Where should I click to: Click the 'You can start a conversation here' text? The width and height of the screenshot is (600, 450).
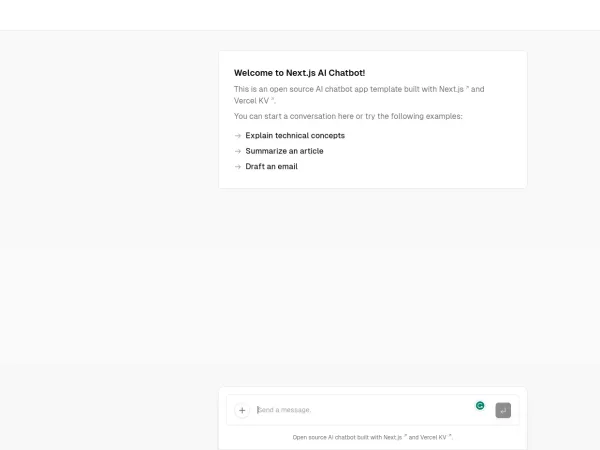click(348, 116)
